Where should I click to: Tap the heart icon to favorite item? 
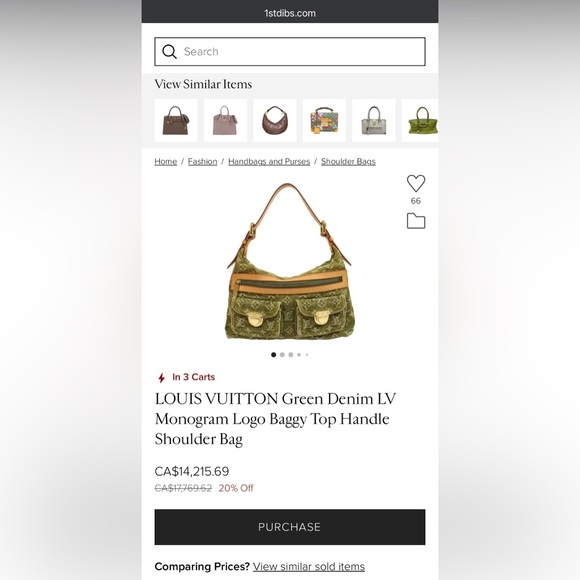[416, 183]
